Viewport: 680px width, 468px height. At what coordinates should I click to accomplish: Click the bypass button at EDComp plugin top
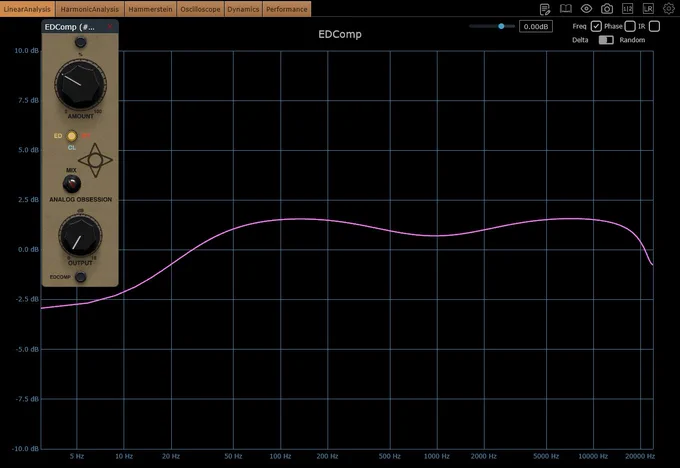tap(80, 42)
